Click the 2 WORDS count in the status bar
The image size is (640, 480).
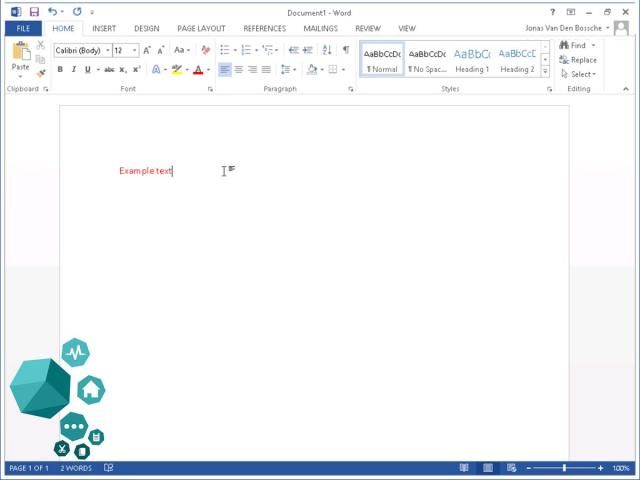(x=76, y=468)
